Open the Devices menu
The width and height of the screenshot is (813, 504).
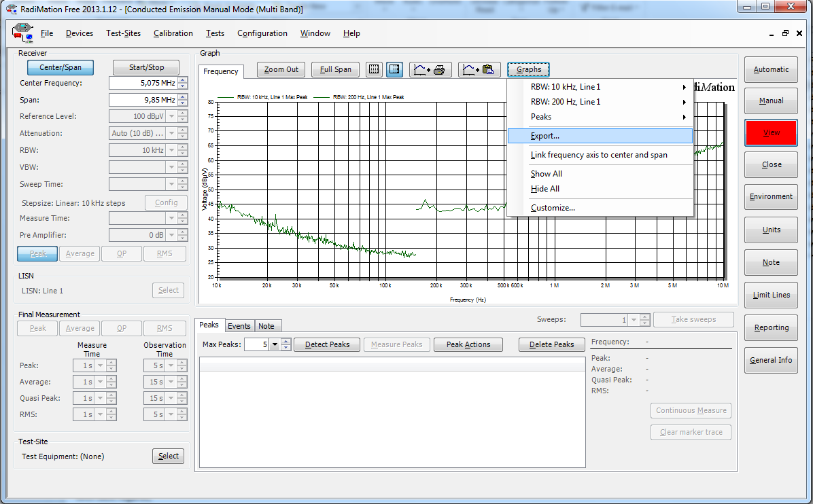(x=80, y=33)
